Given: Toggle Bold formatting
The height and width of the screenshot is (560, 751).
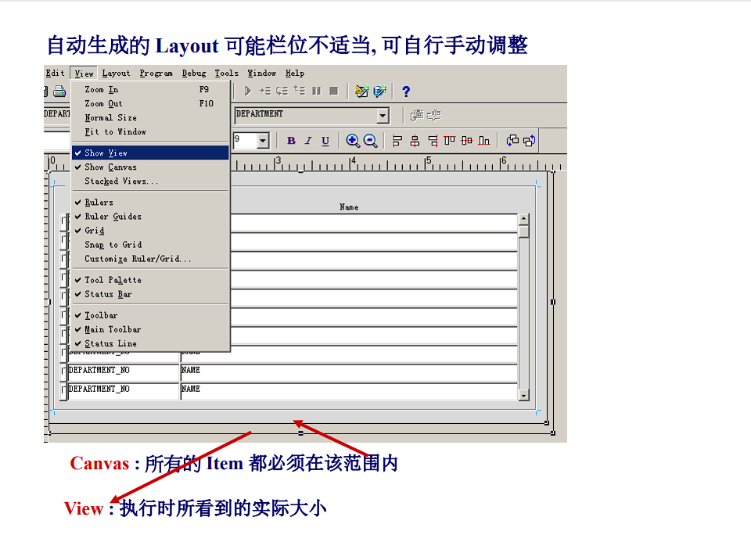Looking at the screenshot, I should click(x=291, y=141).
